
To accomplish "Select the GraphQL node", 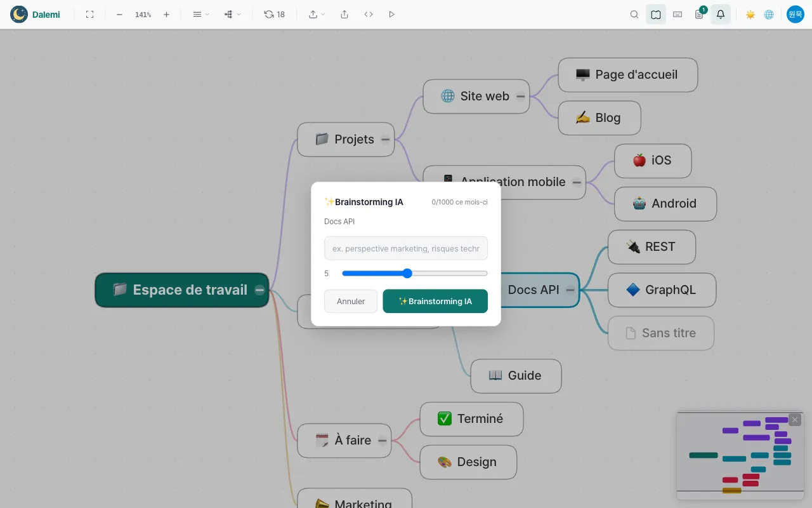I will (x=662, y=290).
